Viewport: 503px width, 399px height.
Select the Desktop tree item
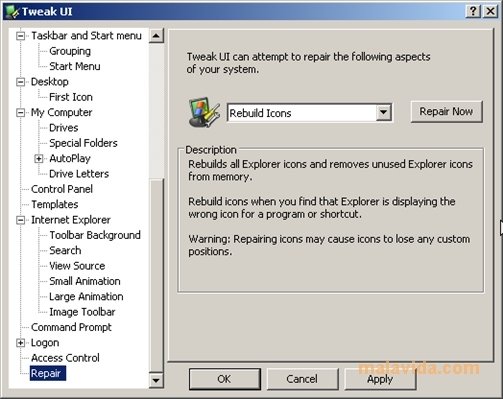pyautogui.click(x=50, y=82)
